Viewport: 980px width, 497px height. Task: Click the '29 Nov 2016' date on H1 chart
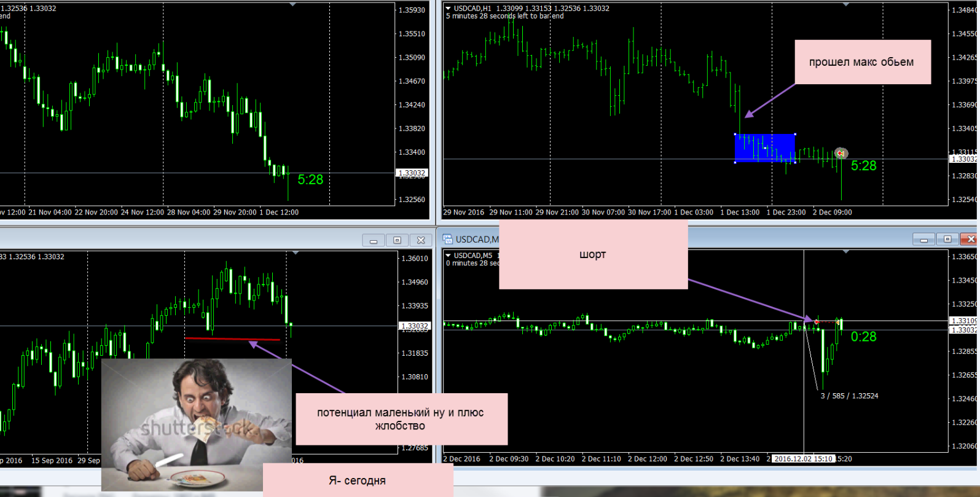click(464, 213)
